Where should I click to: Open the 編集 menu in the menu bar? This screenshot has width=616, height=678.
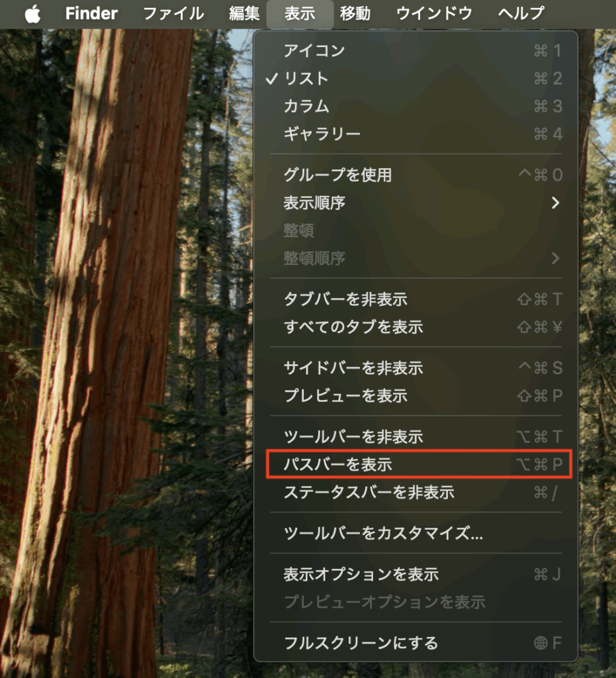coord(244,13)
